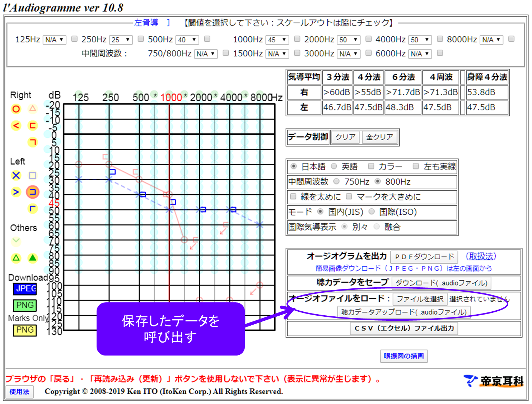Click the CSV(エクセル)ファイル出力 button
This screenshot has width=532, height=404.
[x=404, y=328]
